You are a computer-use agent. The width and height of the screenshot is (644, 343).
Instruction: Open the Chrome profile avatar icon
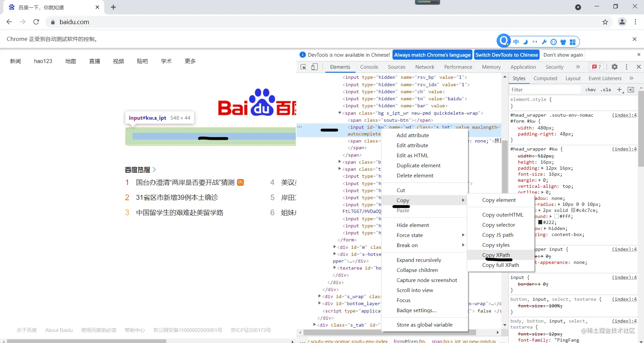click(x=622, y=22)
